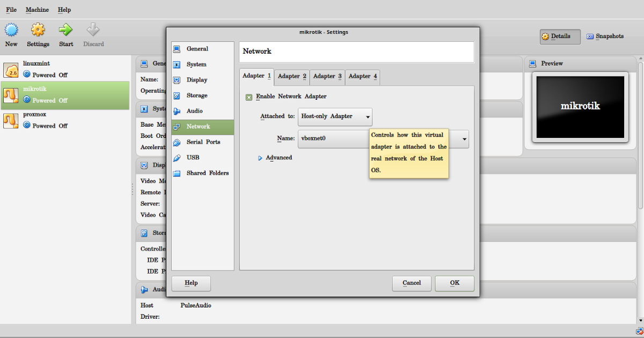Click the Audio speaker icon in Settings
Screen dimensions: 644x338
click(177, 111)
